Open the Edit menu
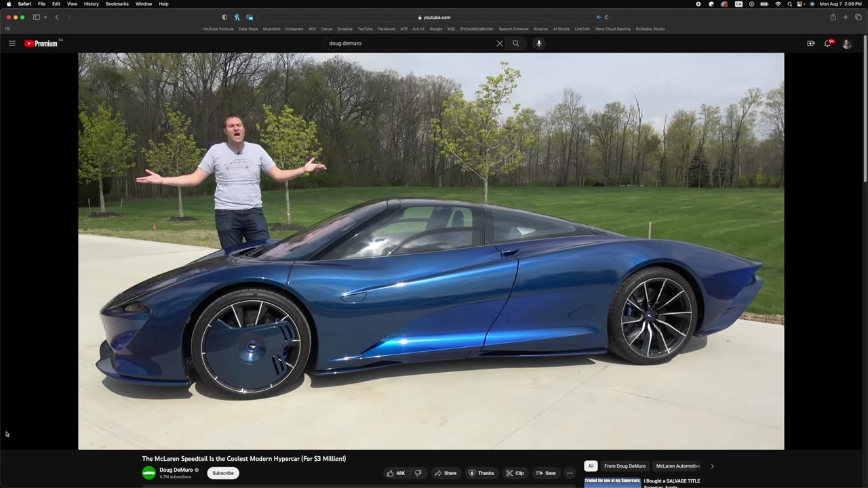Viewport: 868px width, 488px height. [56, 4]
